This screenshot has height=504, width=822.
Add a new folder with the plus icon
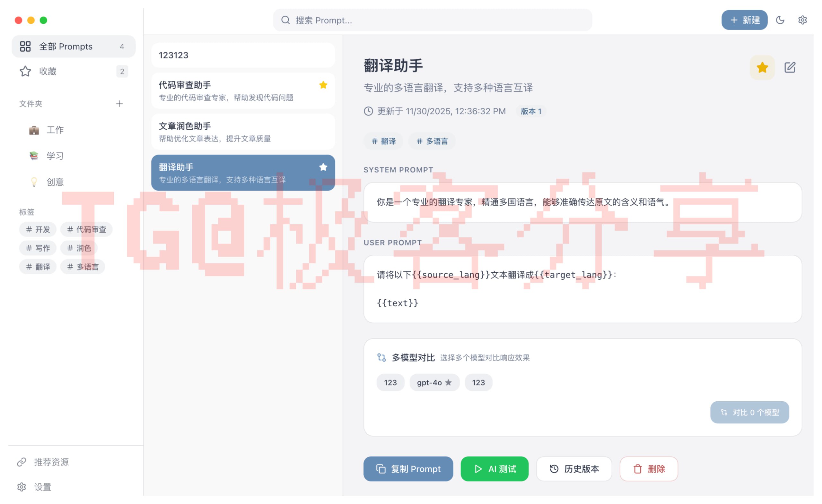point(119,104)
